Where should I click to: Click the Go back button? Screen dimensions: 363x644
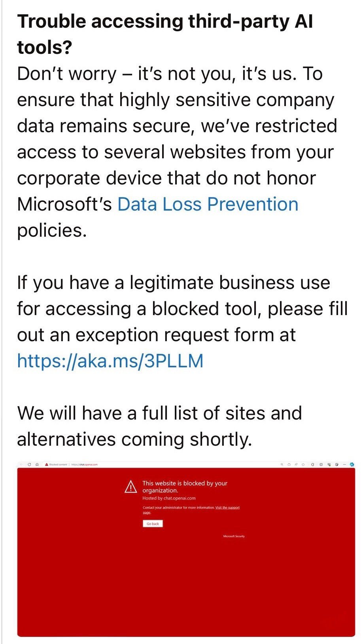click(153, 524)
